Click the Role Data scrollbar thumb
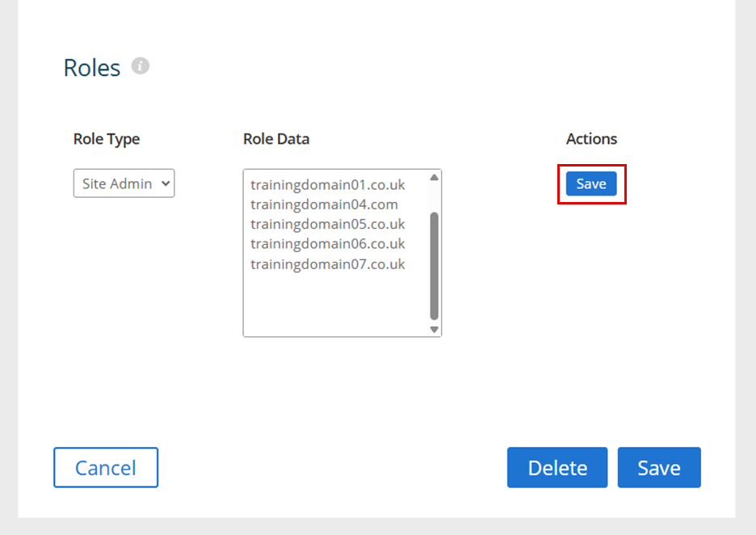 tap(435, 267)
